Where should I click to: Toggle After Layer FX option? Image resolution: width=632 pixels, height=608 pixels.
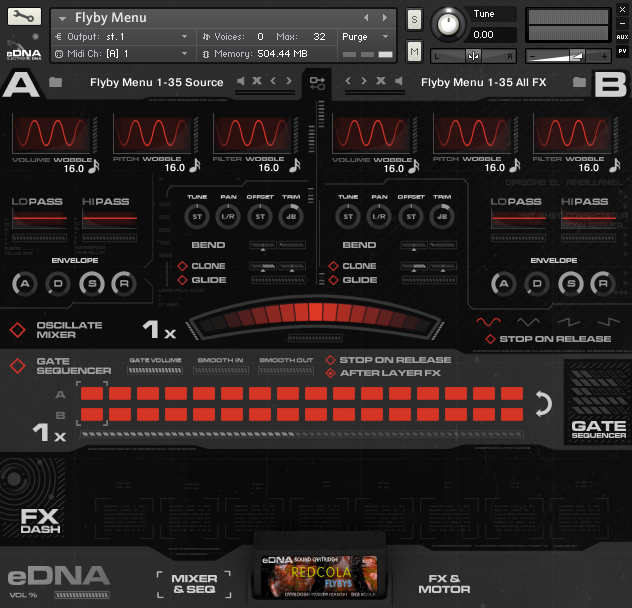[331, 373]
